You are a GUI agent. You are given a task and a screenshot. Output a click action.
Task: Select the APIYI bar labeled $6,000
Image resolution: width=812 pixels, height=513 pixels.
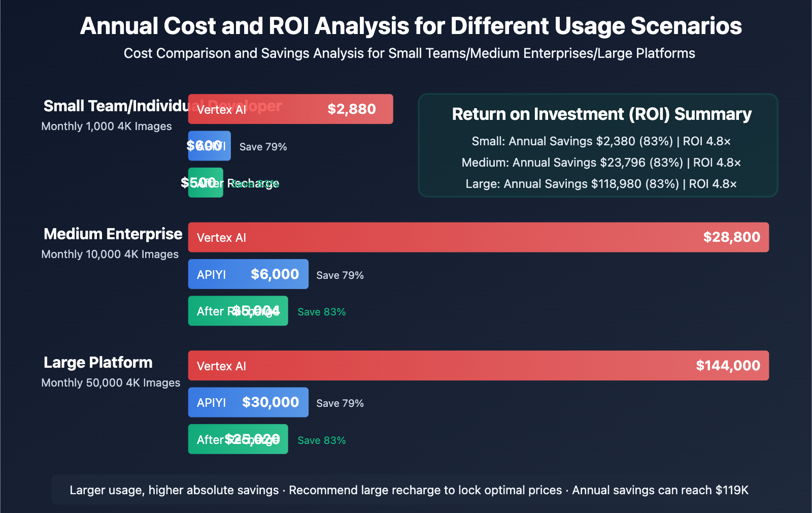tap(248, 274)
